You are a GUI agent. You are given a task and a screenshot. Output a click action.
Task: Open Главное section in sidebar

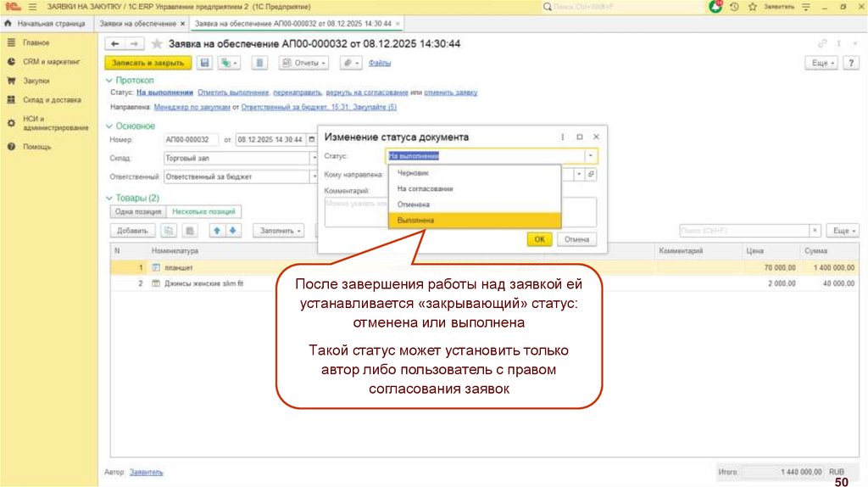click(36, 42)
